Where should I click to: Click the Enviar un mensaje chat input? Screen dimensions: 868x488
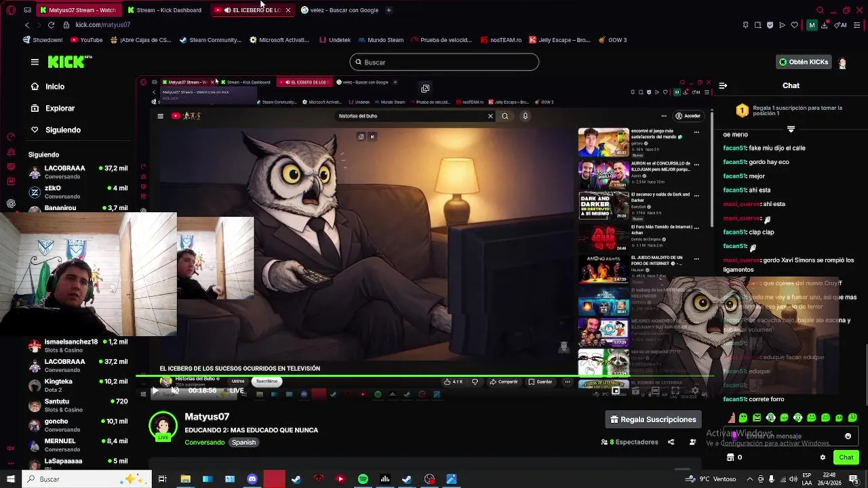tap(790, 436)
